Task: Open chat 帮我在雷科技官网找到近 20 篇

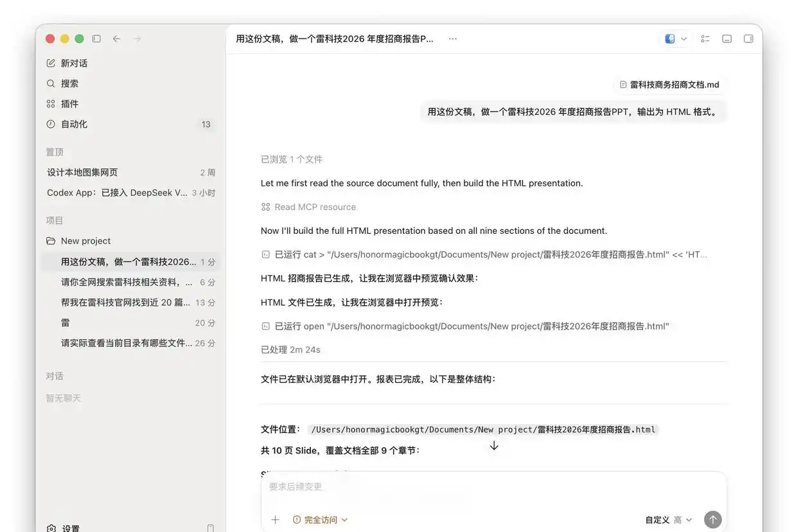Action: pos(130,303)
